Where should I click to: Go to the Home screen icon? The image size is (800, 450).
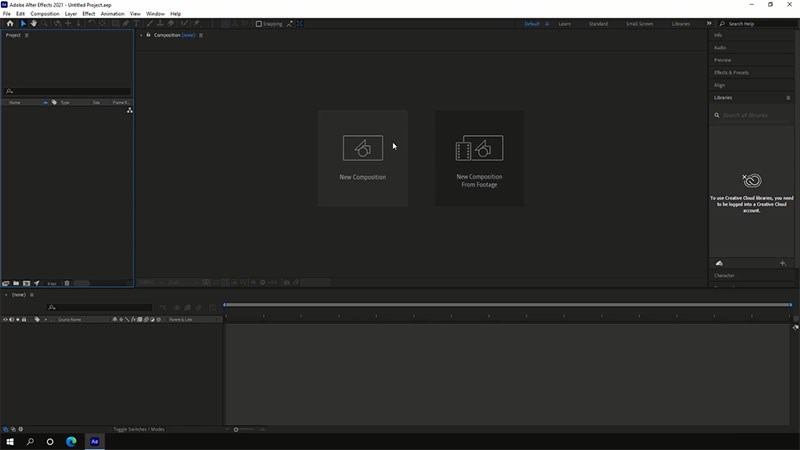coord(10,23)
